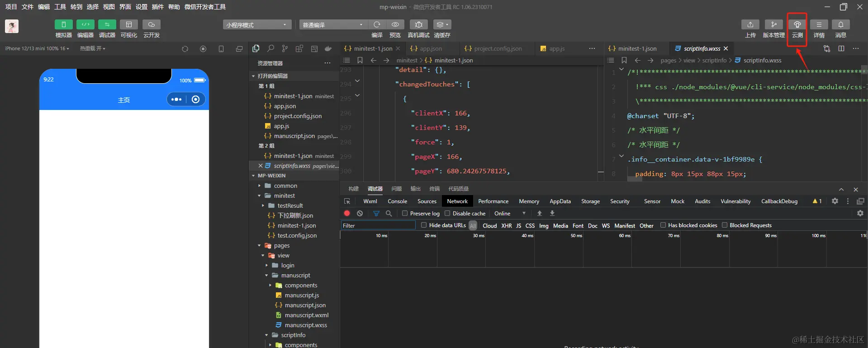
Task: Click the network Filter input field
Action: tap(378, 225)
